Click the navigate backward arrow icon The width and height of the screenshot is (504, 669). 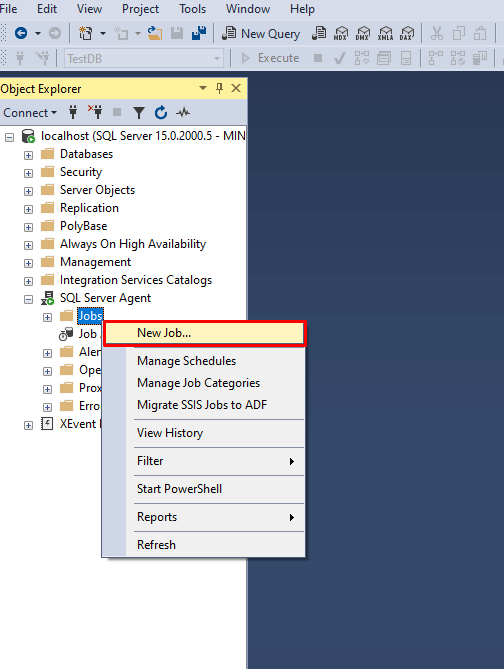(21, 33)
